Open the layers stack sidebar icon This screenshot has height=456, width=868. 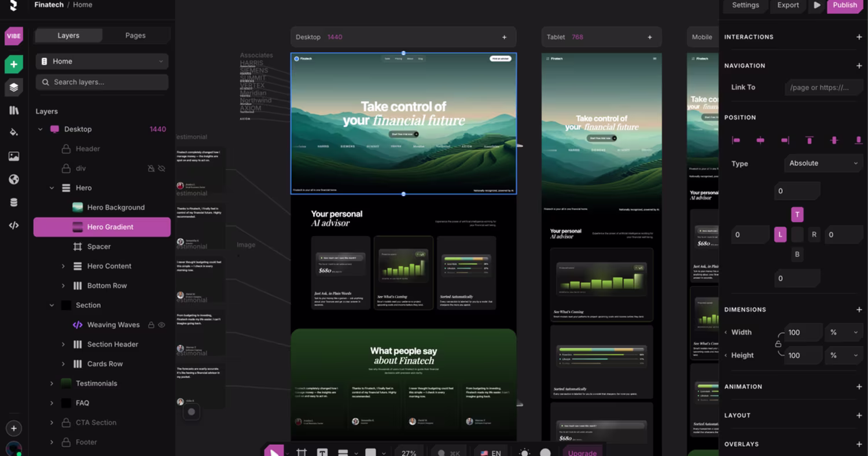tap(14, 87)
